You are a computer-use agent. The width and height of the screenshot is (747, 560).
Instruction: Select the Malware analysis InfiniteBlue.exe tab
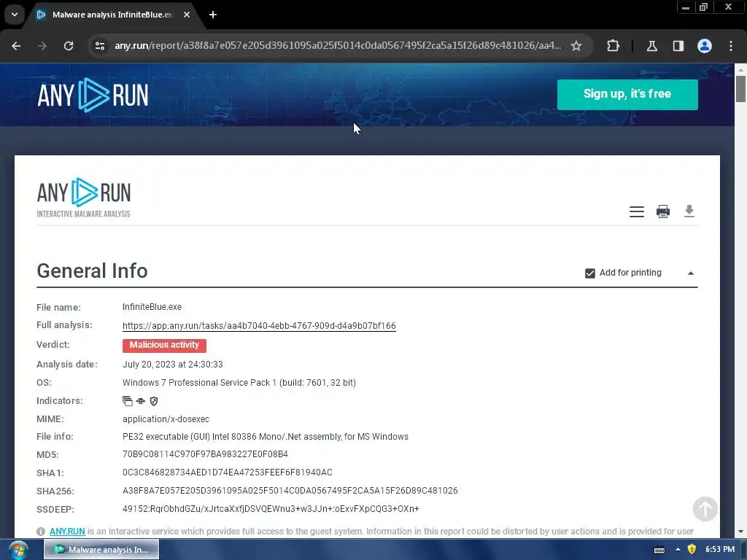113,15
